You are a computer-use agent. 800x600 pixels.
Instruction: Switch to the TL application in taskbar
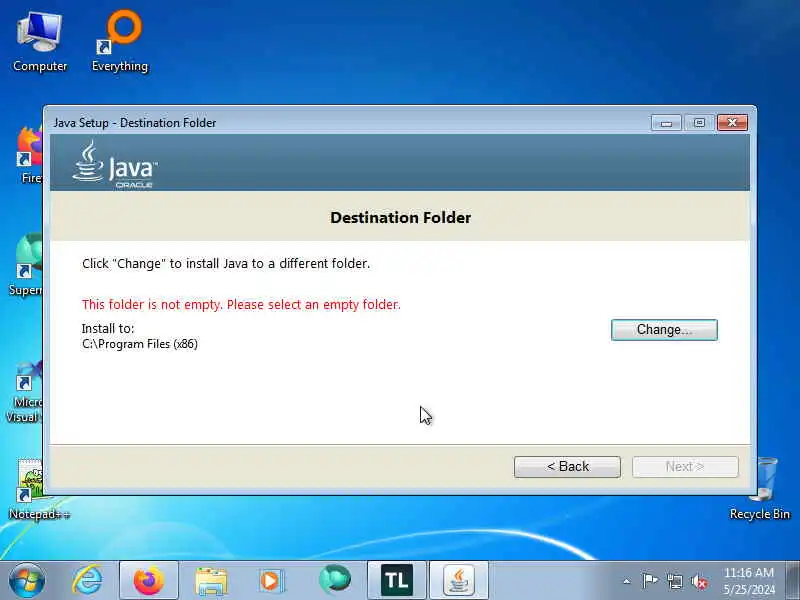[396, 580]
